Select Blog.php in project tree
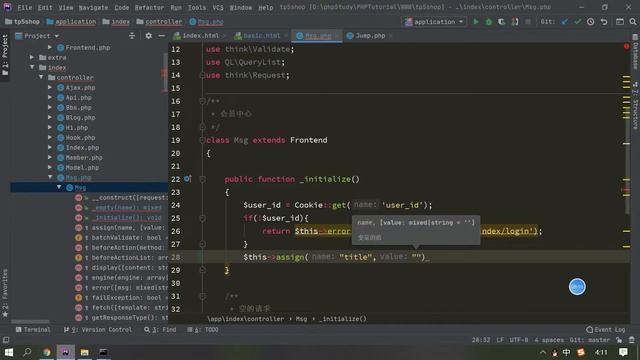 point(80,118)
